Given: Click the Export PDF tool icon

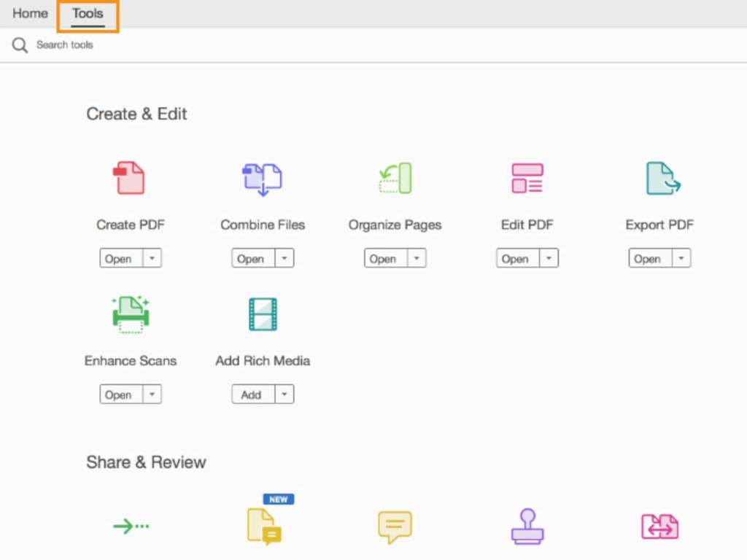Looking at the screenshot, I should [x=663, y=178].
